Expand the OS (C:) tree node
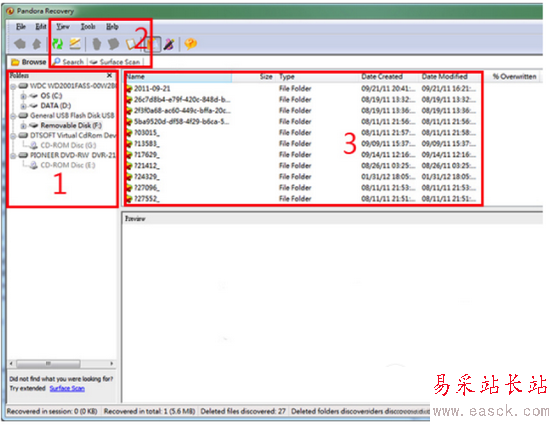The width and height of the screenshot is (550, 426). point(23,96)
